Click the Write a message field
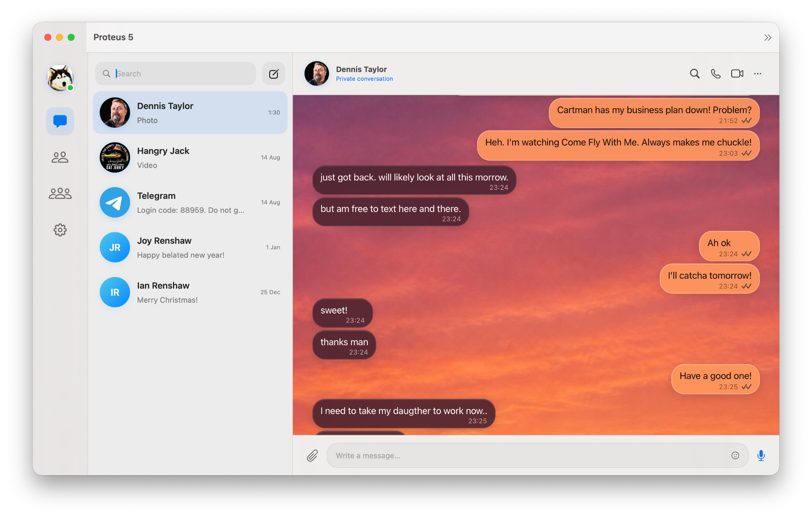Screen dimensions: 812x518 point(537,456)
